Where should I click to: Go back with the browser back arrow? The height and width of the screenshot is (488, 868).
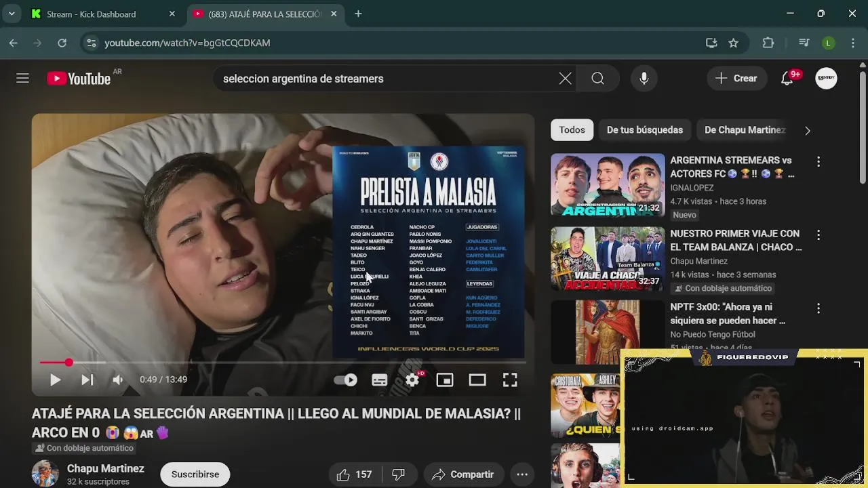(x=14, y=43)
